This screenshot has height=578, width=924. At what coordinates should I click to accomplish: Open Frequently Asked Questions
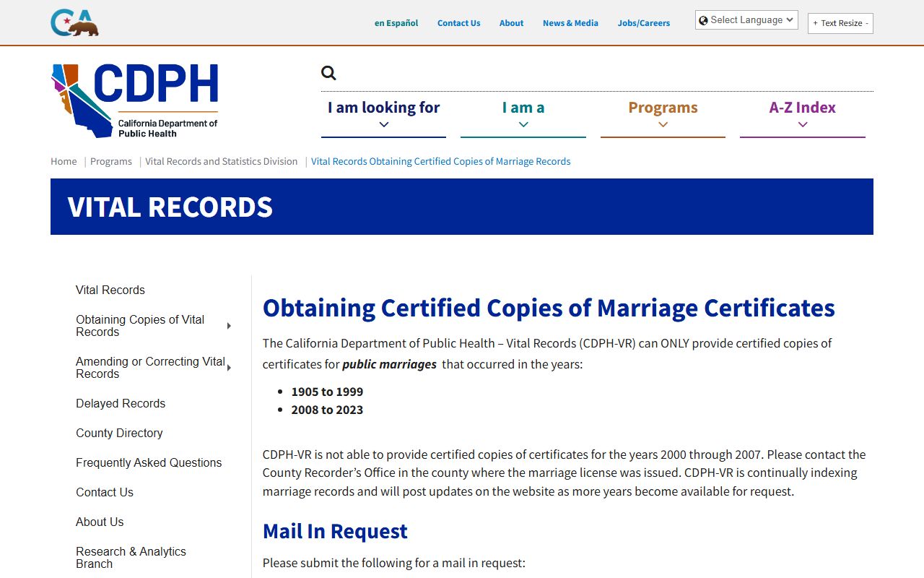click(x=149, y=462)
